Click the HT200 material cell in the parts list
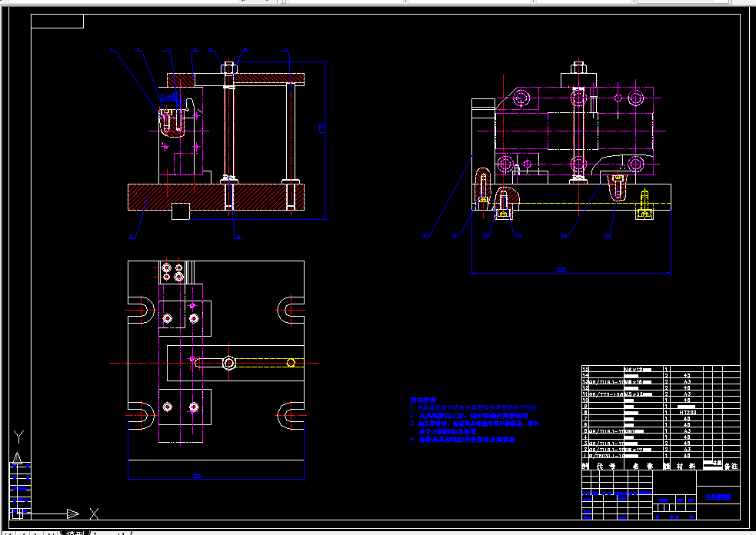The image size is (756, 535). coord(688,413)
